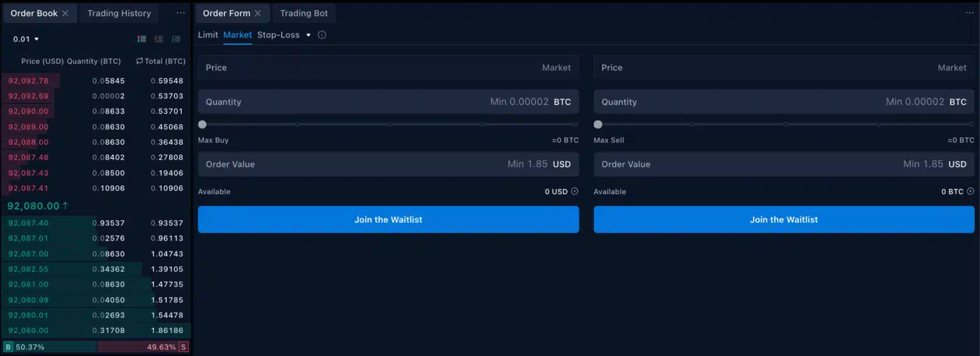
Task: Open the Order Form panel three-dot menu
Action: pyautogui.click(x=970, y=13)
